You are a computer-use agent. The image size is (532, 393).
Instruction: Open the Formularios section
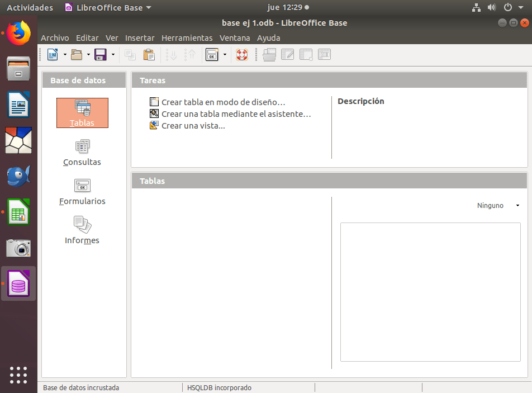pyautogui.click(x=82, y=191)
